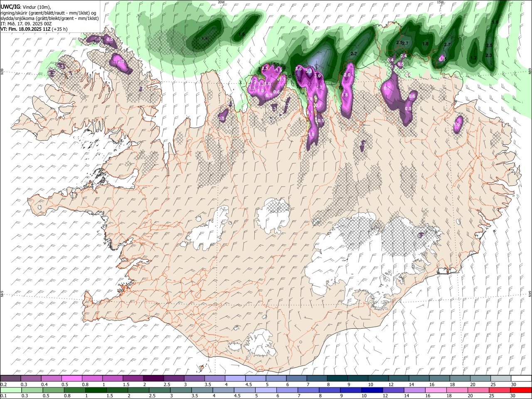This screenshot has width=532, height=399.
Task: Click the pink 18–20 rain legend swatch
Action: pyautogui.click(x=457, y=390)
